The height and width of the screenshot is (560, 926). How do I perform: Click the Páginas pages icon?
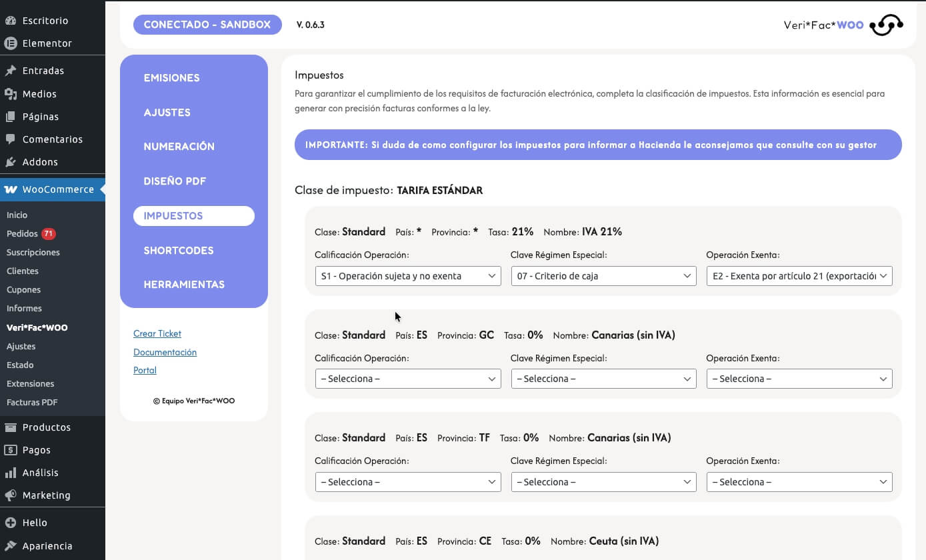click(x=11, y=117)
